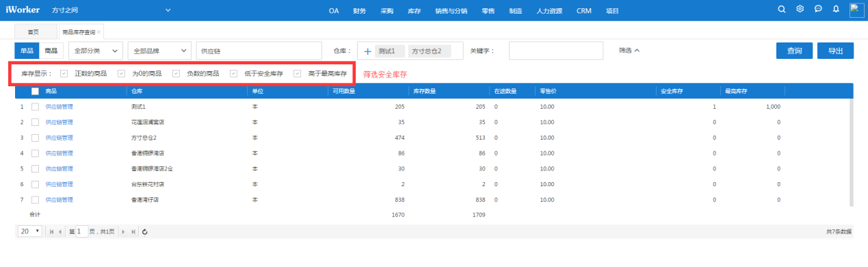This screenshot has width=868, height=267.
Task: Click the 查询 query button
Action: coord(794,51)
